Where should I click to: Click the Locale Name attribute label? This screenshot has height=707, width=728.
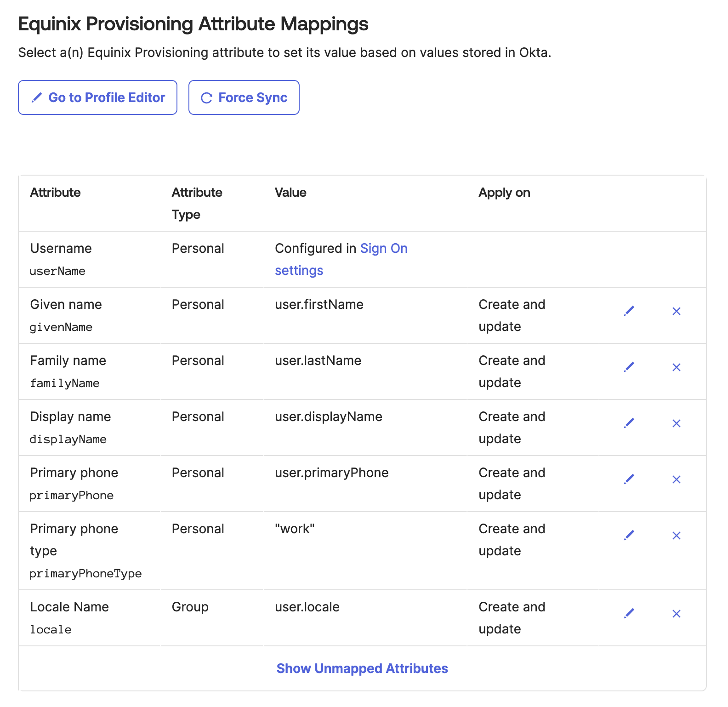pyautogui.click(x=69, y=607)
